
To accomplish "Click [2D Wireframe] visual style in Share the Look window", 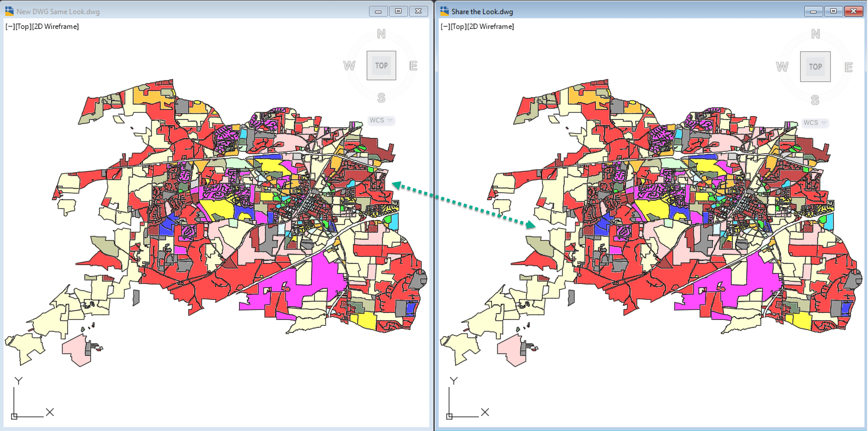I will [491, 26].
